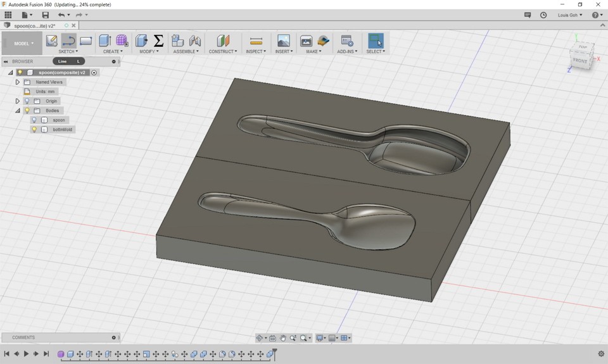This screenshot has height=364, width=608.
Task: Click the Undo arrow
Action: (x=61, y=15)
